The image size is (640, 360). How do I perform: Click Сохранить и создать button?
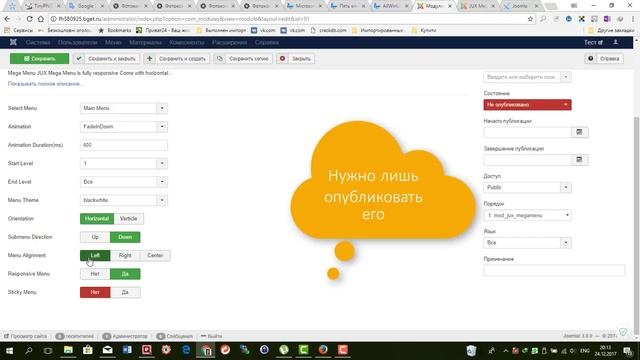coord(177,59)
